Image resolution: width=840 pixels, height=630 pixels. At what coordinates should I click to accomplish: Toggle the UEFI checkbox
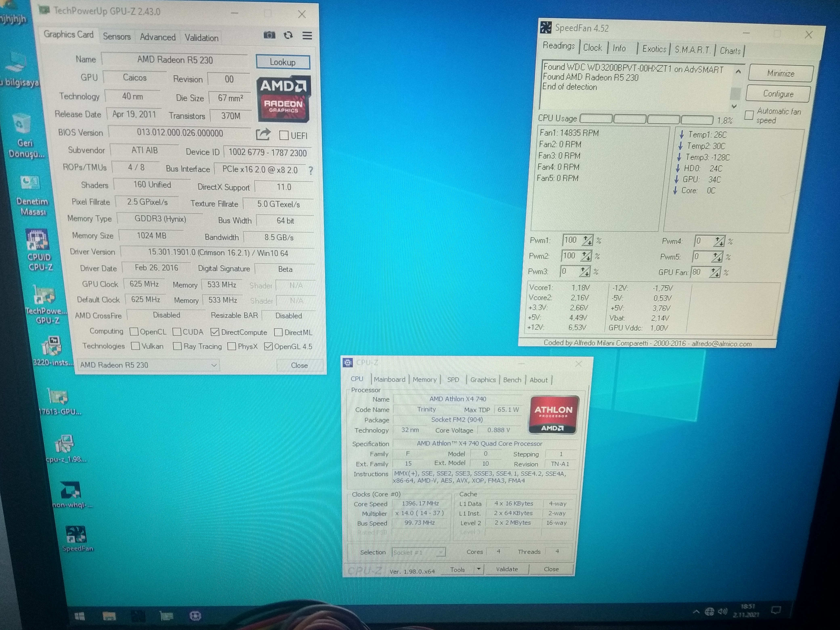point(284,135)
